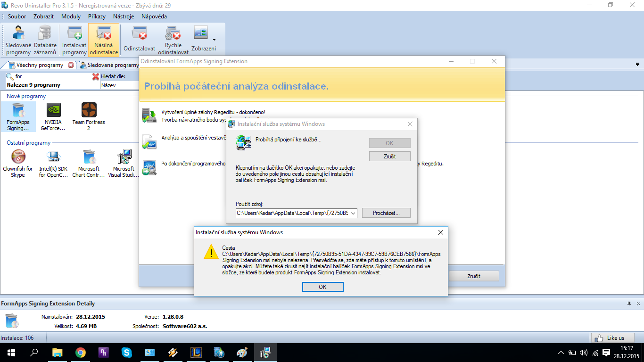Open League of Legends taskbar icon
Viewport: 644px width, 362px height.
pyautogui.click(x=196, y=352)
